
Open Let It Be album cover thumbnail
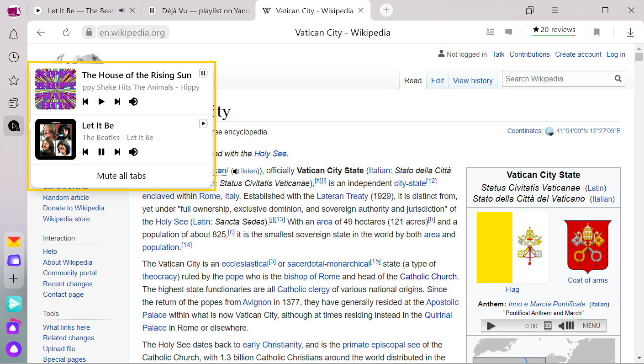point(56,139)
